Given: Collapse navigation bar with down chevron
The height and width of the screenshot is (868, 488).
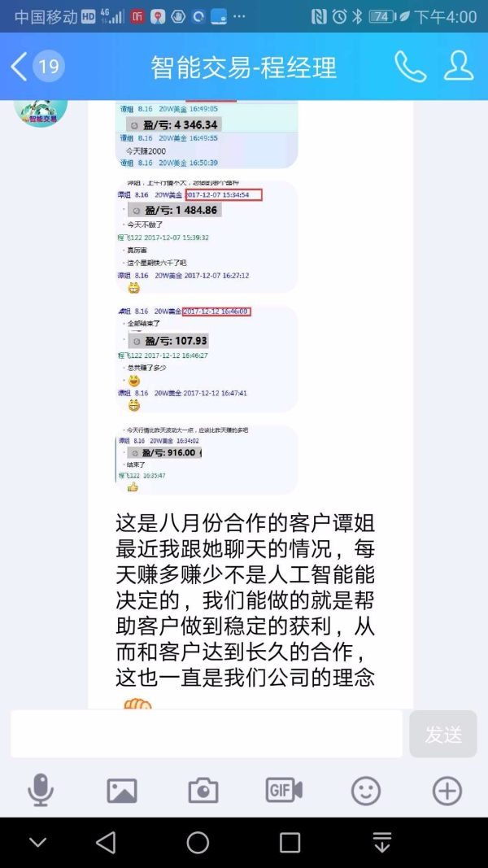Looking at the screenshot, I should pos(37,843).
